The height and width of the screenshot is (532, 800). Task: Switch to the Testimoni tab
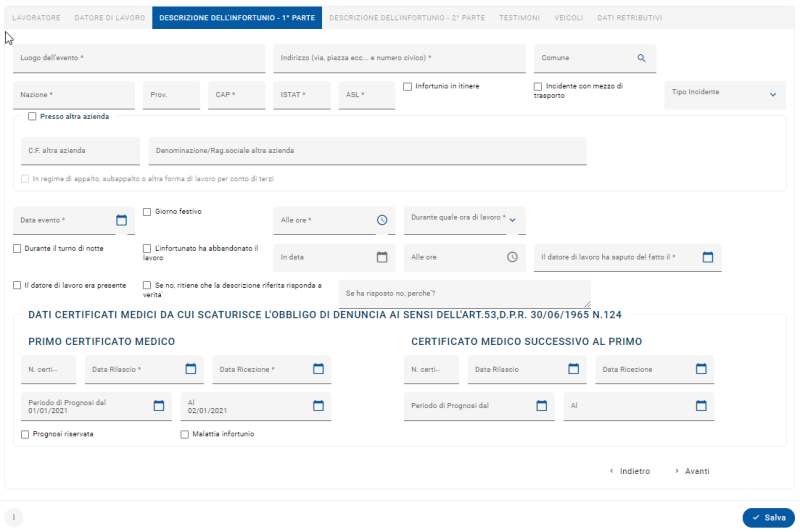point(520,18)
